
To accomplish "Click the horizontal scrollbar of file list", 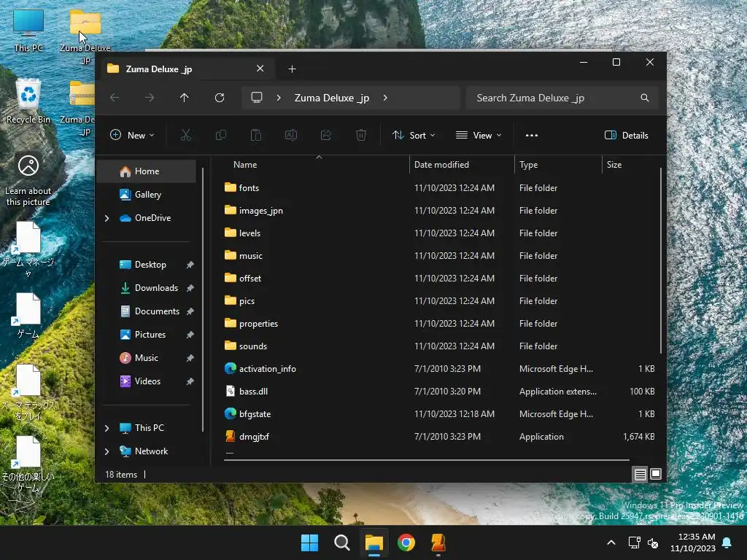I will click(x=426, y=460).
